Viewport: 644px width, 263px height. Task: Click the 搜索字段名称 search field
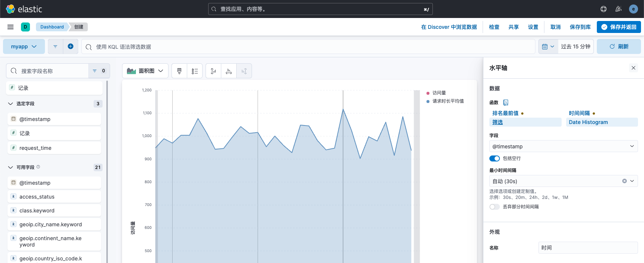[x=48, y=71]
